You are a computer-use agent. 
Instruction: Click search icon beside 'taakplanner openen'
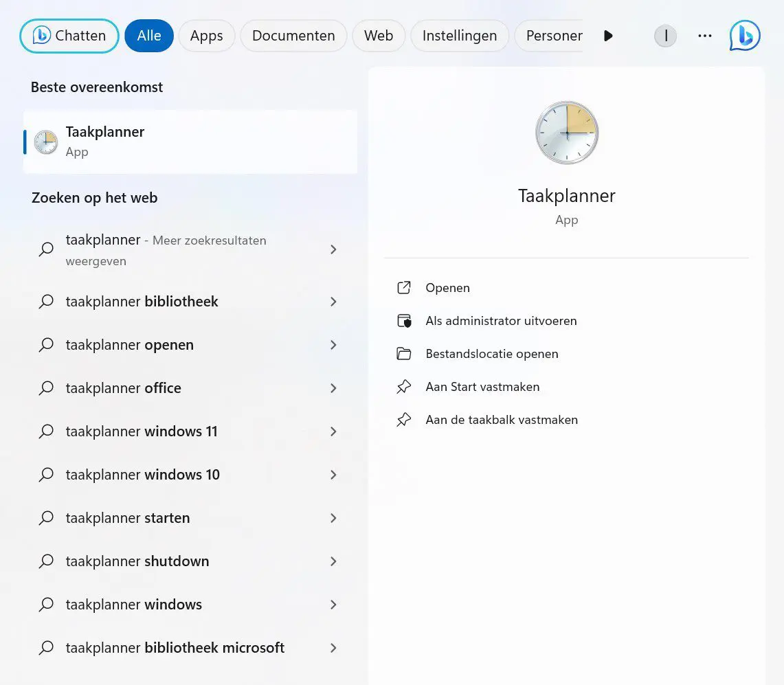[x=47, y=345]
